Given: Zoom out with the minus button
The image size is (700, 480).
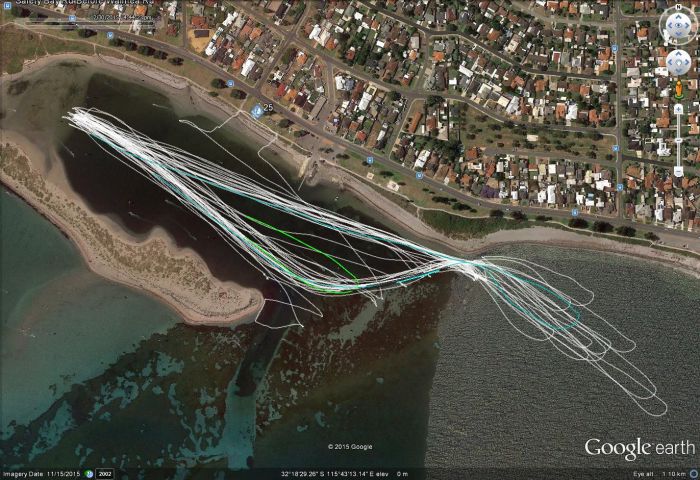Looking at the screenshot, I should (x=679, y=172).
